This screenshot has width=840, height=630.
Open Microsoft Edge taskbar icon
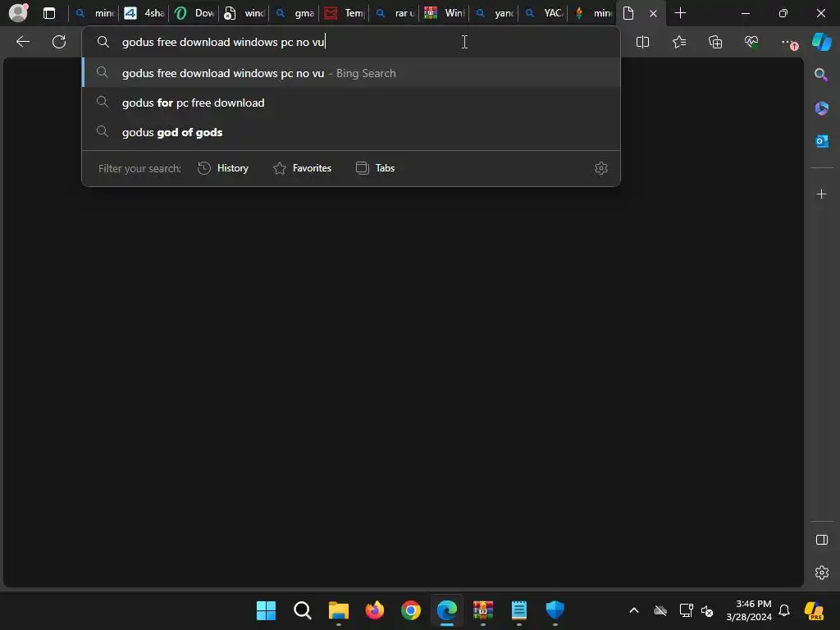[447, 610]
